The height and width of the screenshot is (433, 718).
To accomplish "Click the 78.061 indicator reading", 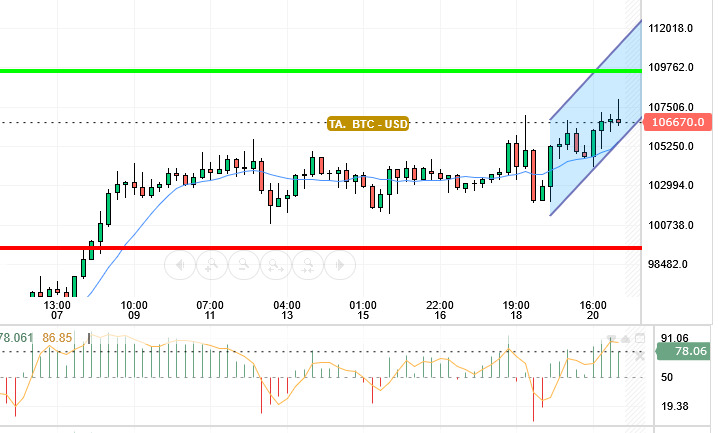I will [x=16, y=338].
